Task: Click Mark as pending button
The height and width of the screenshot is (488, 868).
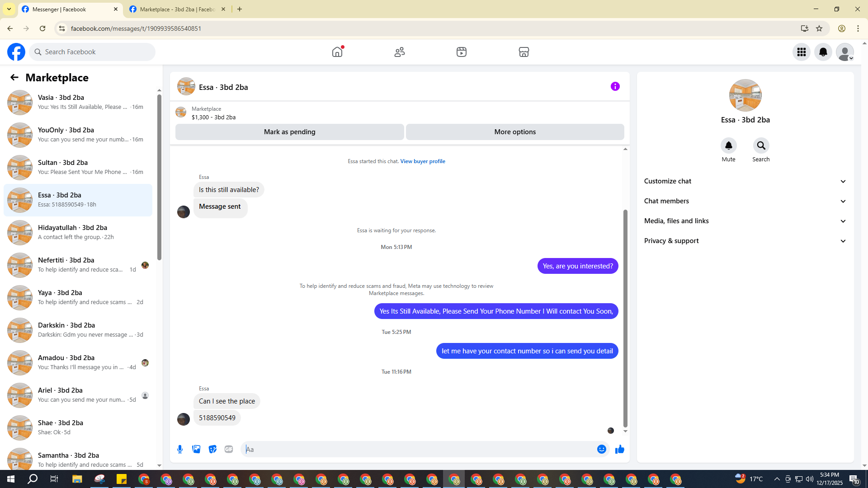Action: (x=289, y=132)
